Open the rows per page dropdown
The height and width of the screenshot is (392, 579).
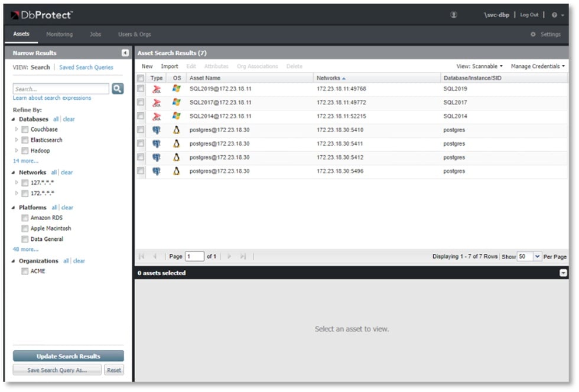[x=537, y=257]
